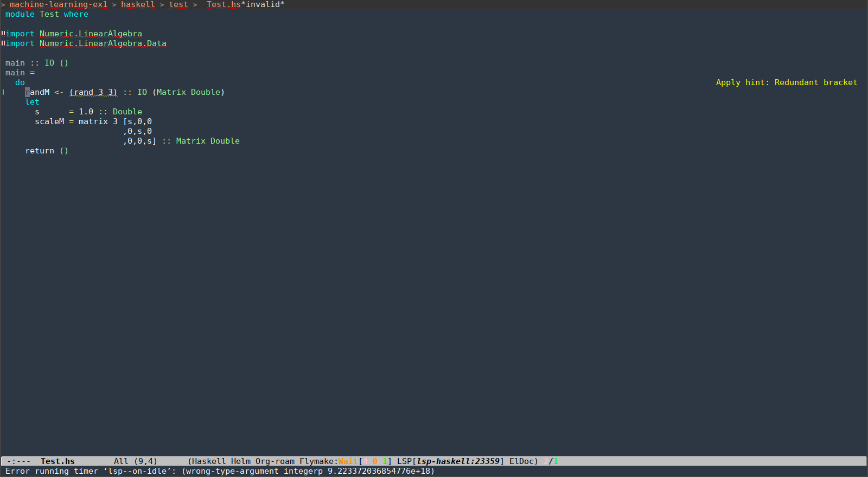Open the haskell breadcrumb folder
Viewport: 868px width, 477px height.
click(138, 4)
